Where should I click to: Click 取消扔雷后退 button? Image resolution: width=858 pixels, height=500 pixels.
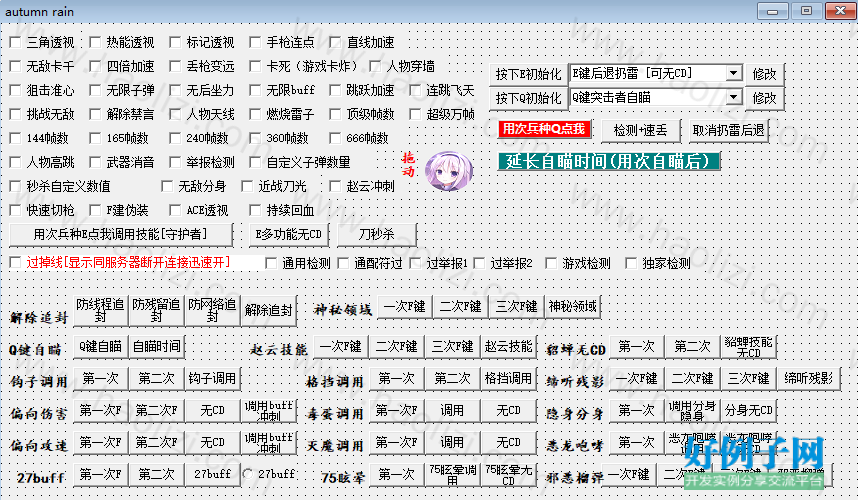tap(728, 130)
